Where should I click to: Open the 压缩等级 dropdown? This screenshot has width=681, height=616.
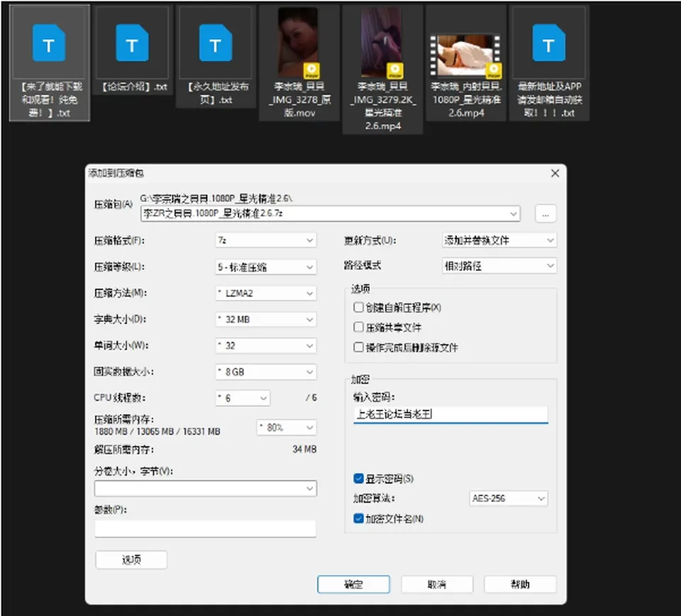tap(266, 267)
